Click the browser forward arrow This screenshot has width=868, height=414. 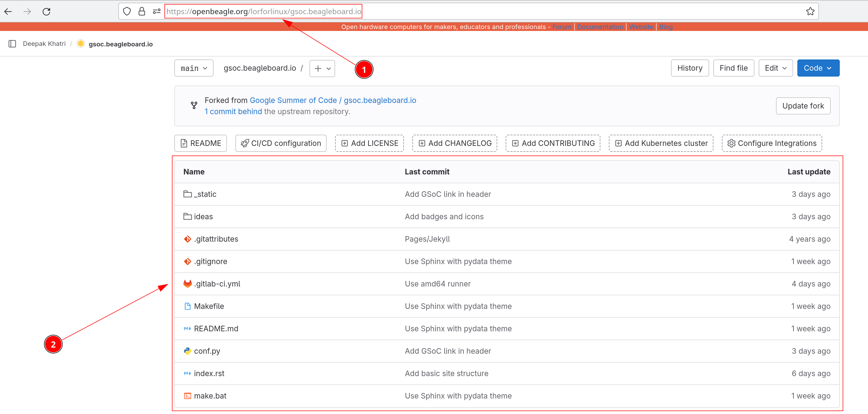(27, 11)
